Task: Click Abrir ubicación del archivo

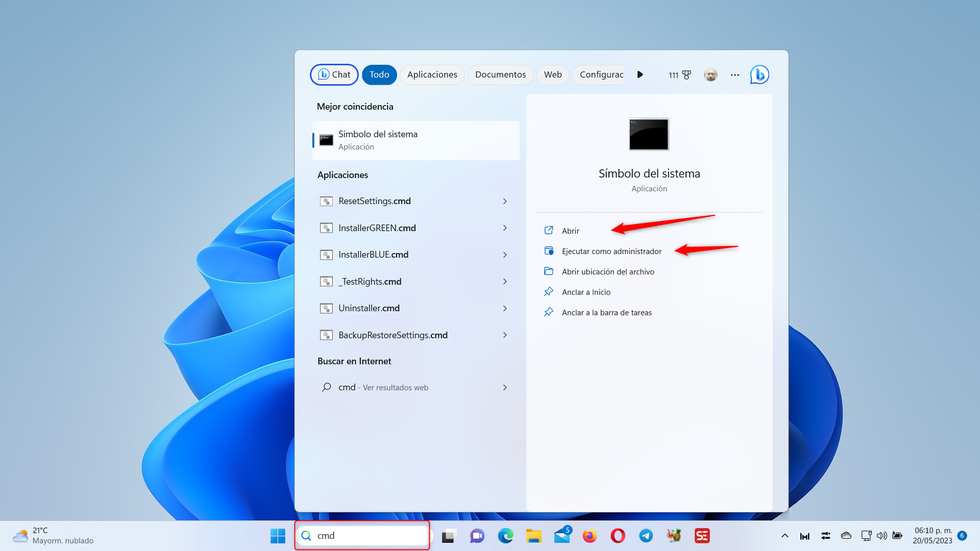Action: [x=607, y=271]
